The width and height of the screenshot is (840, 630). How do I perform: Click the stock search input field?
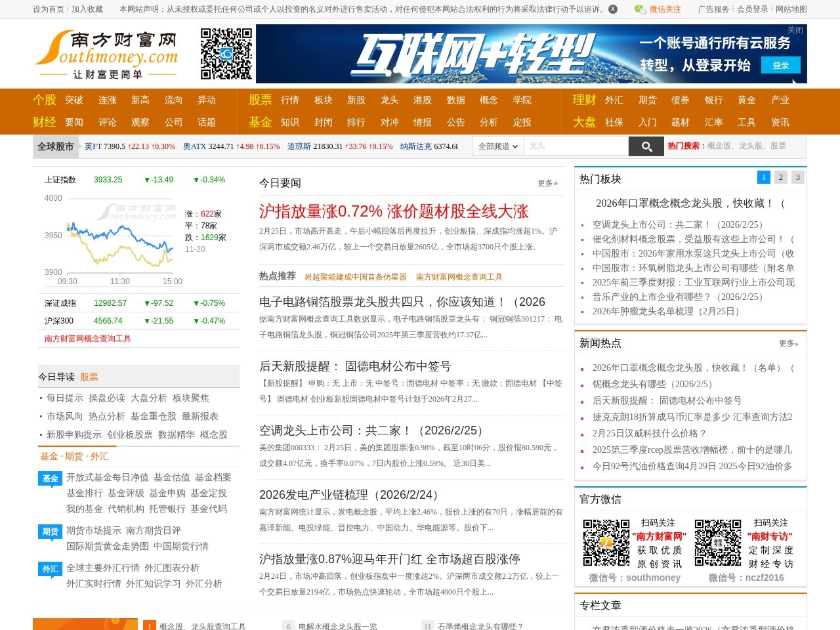click(576, 146)
